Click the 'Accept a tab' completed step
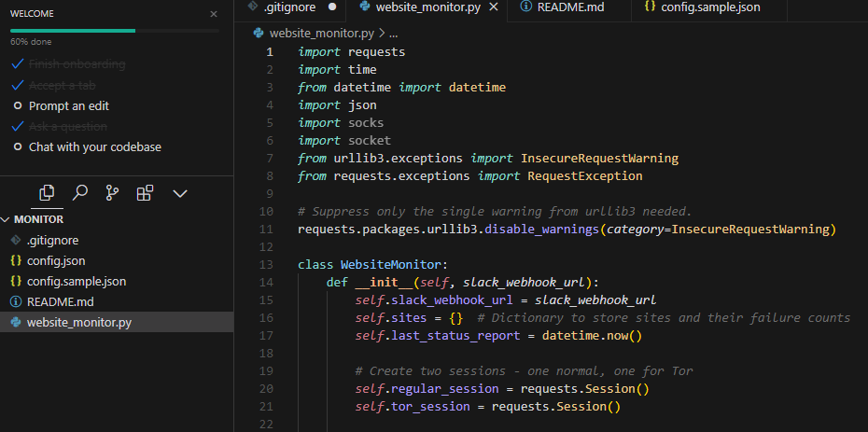The width and height of the screenshot is (868, 432). point(62,85)
